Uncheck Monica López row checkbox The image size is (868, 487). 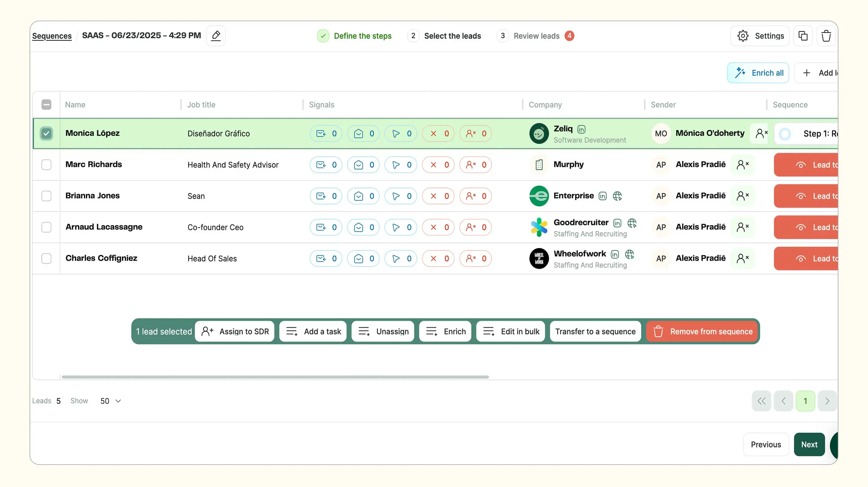(x=46, y=133)
